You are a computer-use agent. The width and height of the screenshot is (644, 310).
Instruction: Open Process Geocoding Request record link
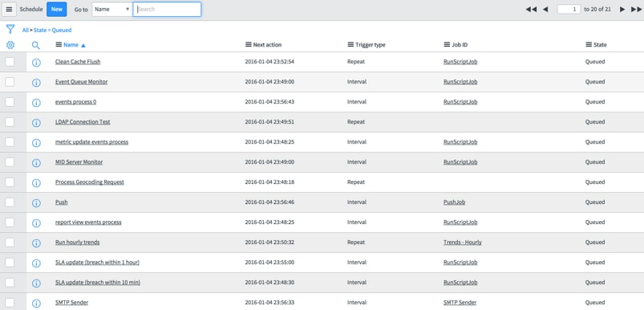90,182
